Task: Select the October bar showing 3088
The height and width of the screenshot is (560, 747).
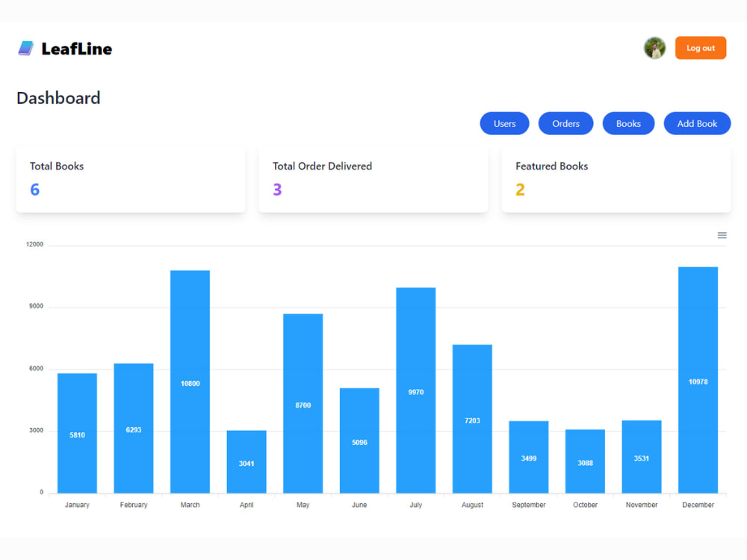Action: point(585,461)
